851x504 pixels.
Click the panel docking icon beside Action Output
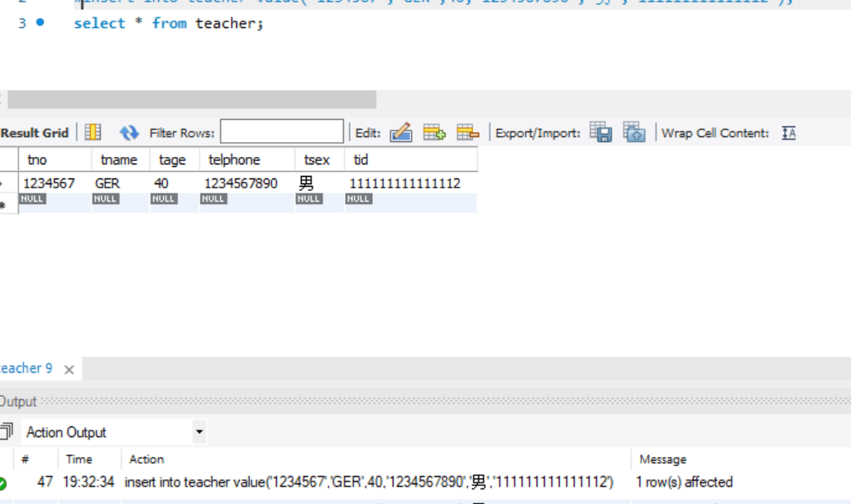[x=6, y=432]
